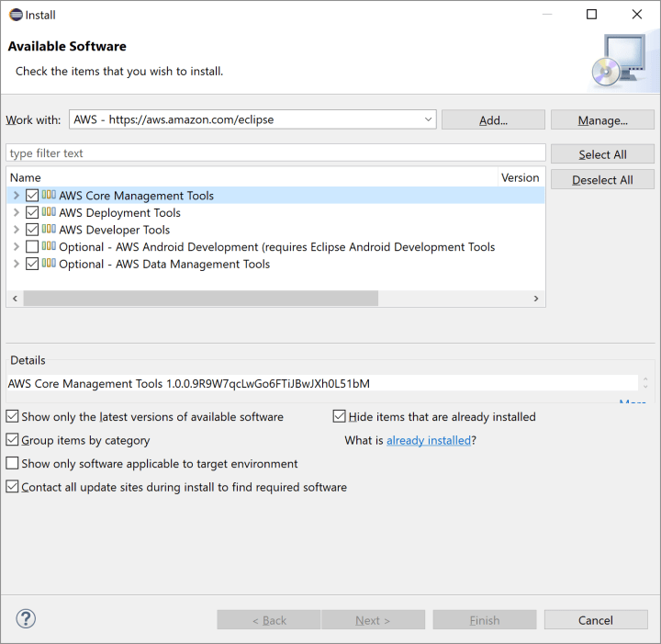Open the Work with site dropdown
The image size is (661, 644).
(429, 119)
